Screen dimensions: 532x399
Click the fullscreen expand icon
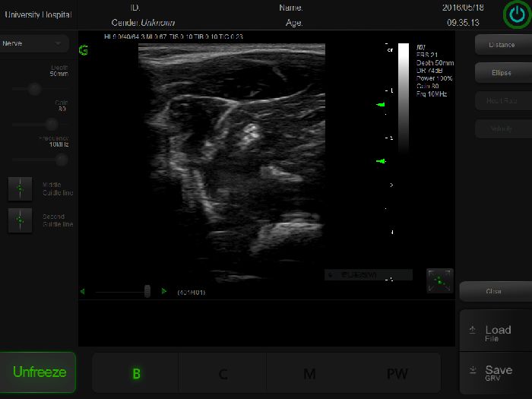[x=439, y=280]
